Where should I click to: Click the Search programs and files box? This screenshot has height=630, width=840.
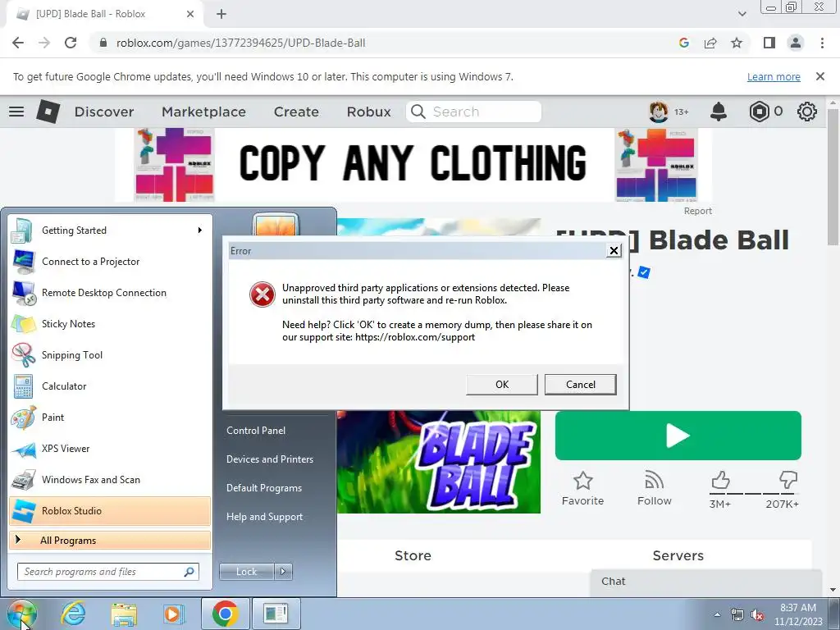(108, 572)
